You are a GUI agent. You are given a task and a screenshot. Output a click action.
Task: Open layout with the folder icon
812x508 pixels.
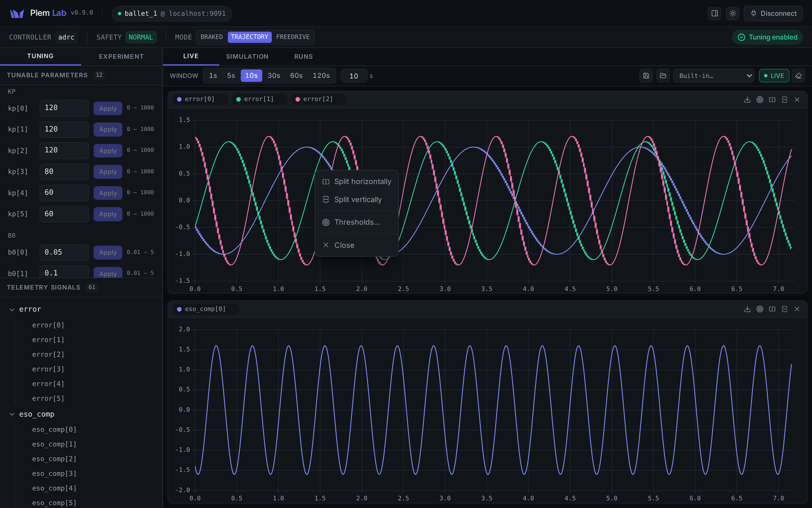pos(663,76)
